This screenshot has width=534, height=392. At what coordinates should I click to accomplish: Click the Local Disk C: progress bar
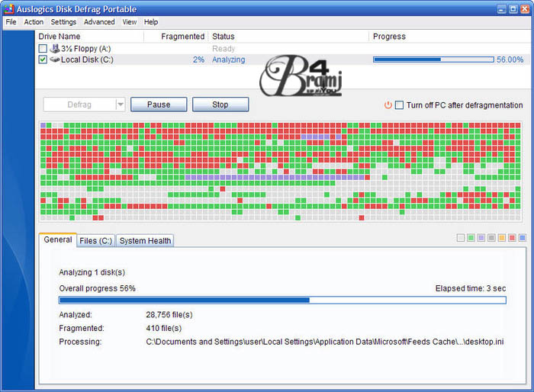click(x=433, y=59)
